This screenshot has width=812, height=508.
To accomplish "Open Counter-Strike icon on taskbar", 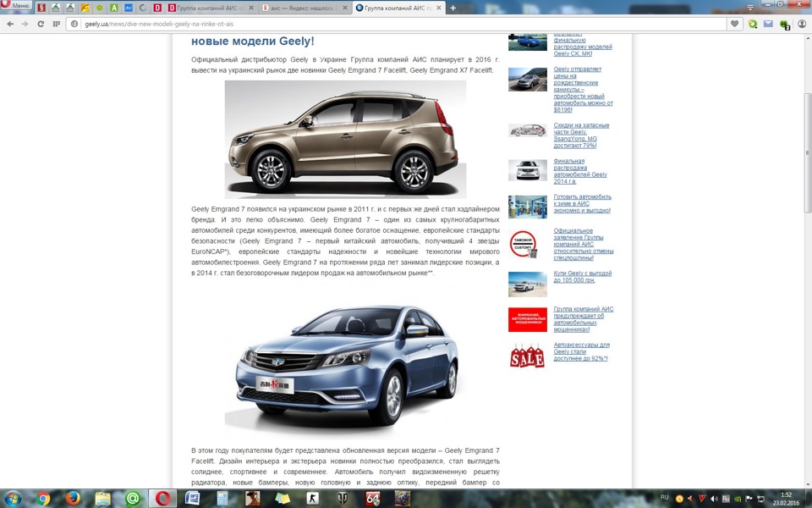I will [x=312, y=498].
